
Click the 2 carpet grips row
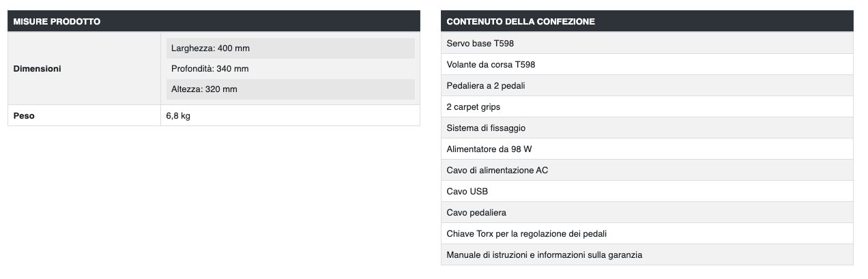coord(474,107)
